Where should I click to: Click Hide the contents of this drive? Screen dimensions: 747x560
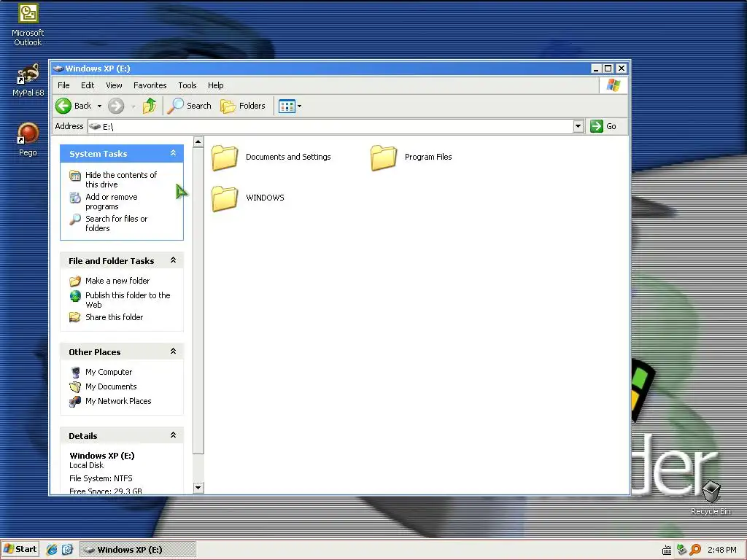[x=121, y=179]
